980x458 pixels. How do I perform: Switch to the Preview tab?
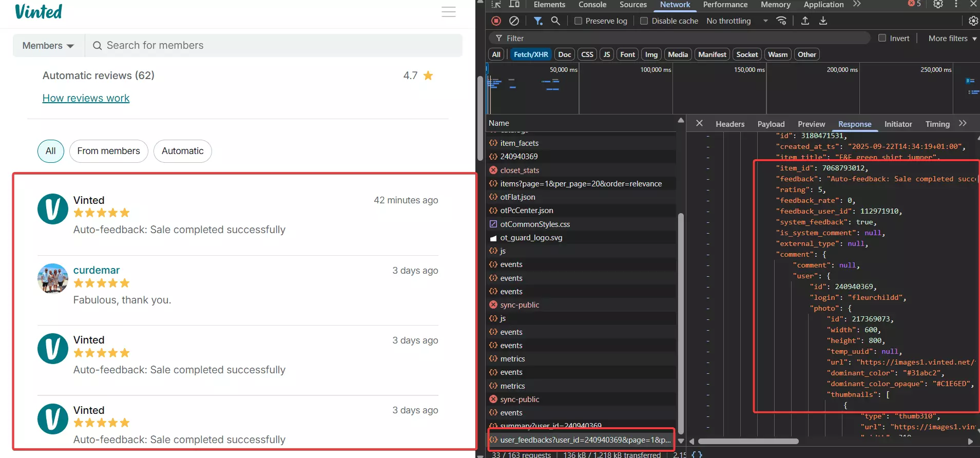(811, 124)
